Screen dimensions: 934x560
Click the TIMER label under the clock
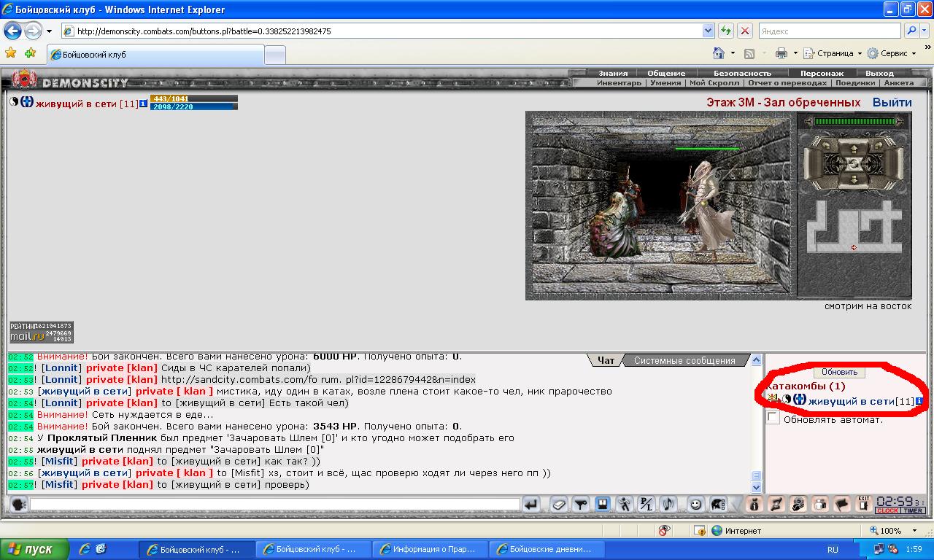(913, 510)
